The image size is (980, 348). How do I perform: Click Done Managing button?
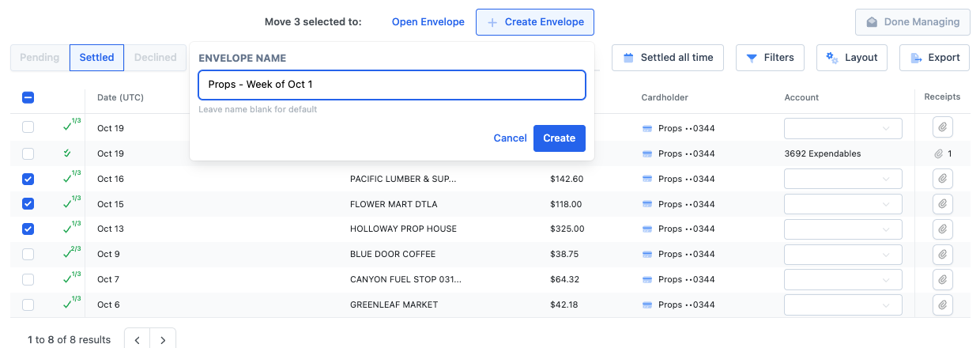pos(913,22)
